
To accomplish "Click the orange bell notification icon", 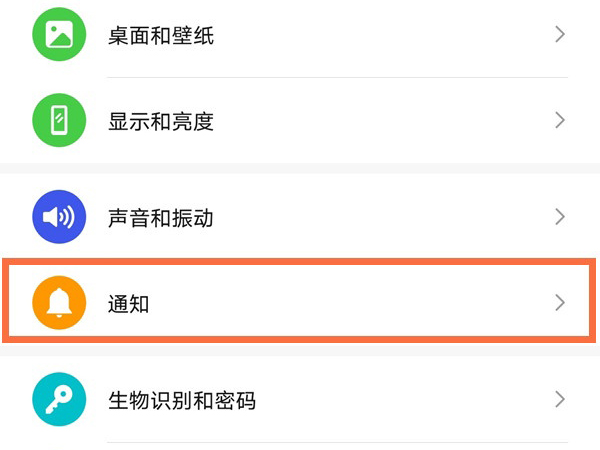I will click(59, 302).
